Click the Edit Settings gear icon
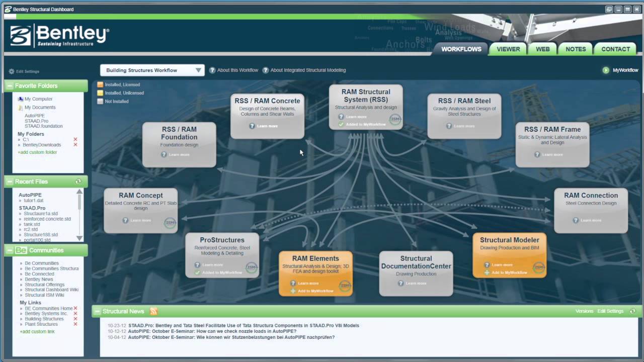644x362 pixels. coord(12,71)
